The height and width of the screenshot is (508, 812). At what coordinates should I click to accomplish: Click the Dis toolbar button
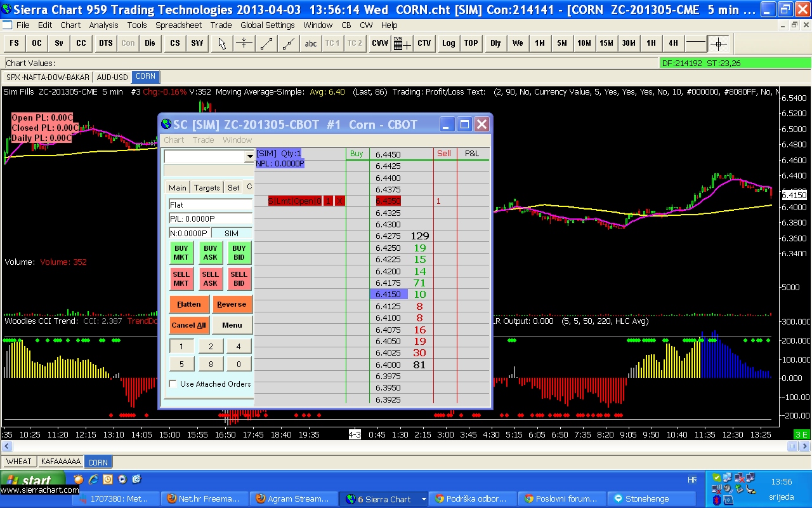pyautogui.click(x=150, y=43)
